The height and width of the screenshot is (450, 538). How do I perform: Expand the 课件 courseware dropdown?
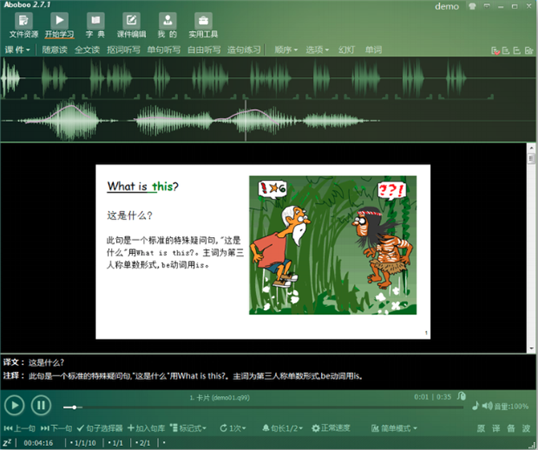tap(17, 50)
